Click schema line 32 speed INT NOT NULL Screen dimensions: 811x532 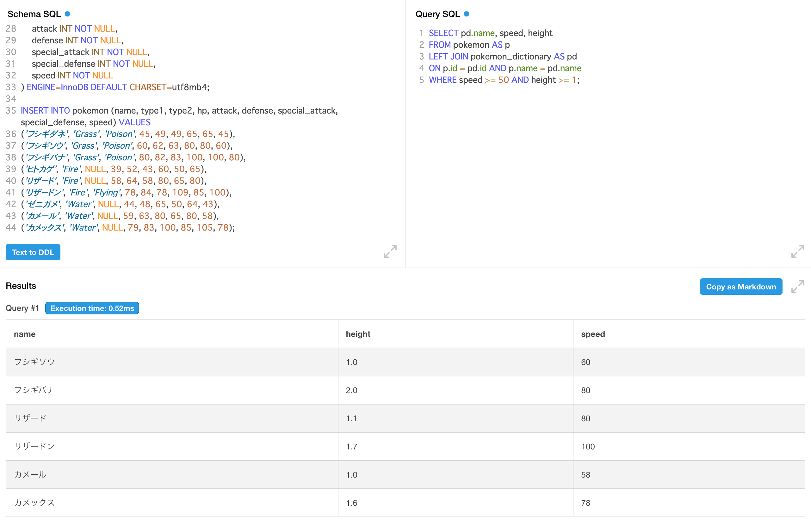pyautogui.click(x=72, y=75)
